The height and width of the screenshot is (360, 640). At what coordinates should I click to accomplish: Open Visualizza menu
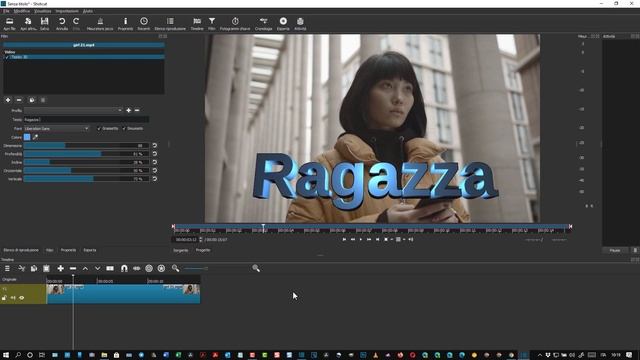click(x=42, y=11)
